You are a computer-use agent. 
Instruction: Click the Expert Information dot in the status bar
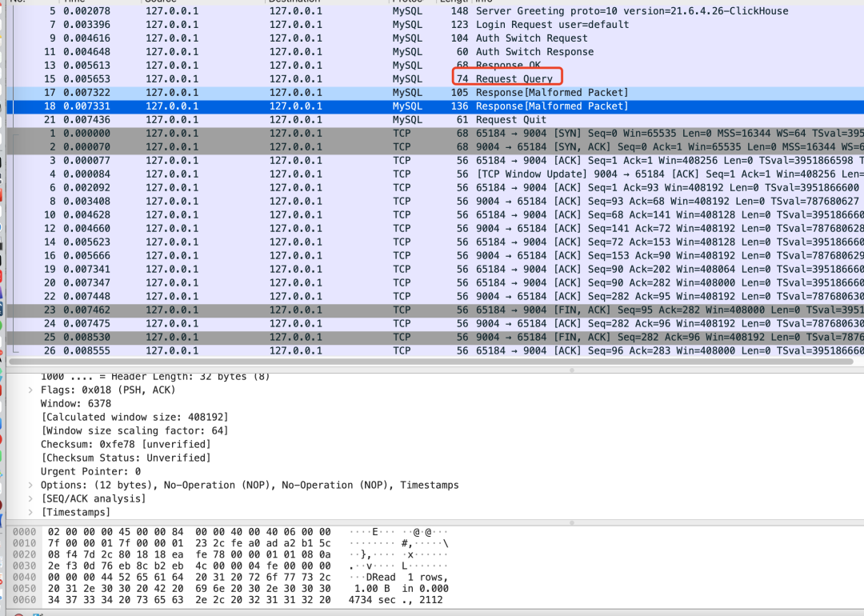click(20, 614)
